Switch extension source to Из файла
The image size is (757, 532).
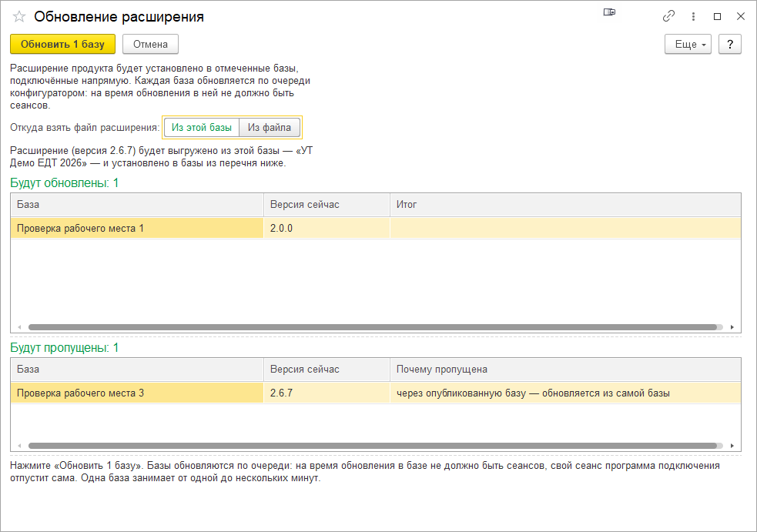tap(270, 128)
